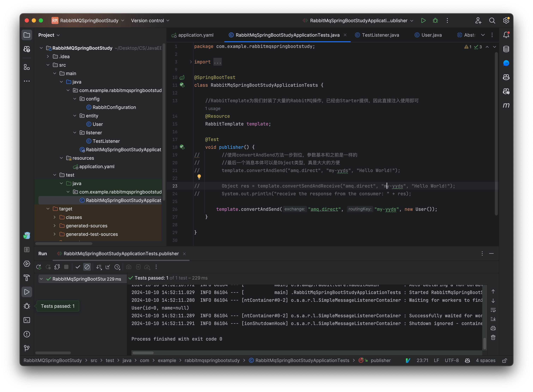Open the Terminal tool window

pyautogui.click(x=27, y=320)
